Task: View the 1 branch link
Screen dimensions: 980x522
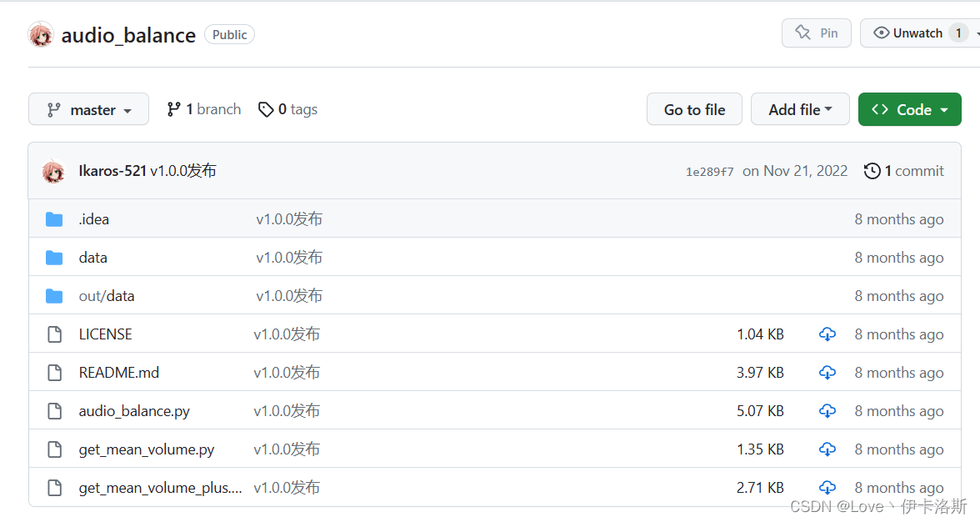Action: pos(203,109)
